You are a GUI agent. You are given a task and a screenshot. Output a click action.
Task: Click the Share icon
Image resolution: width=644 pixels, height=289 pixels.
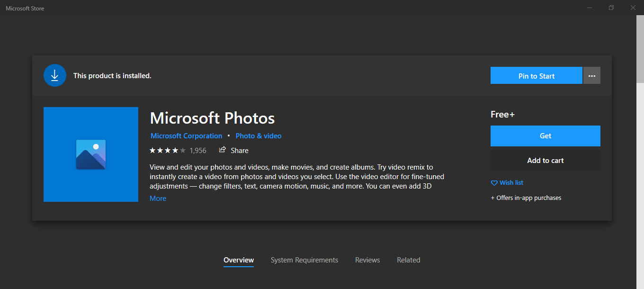(223, 150)
